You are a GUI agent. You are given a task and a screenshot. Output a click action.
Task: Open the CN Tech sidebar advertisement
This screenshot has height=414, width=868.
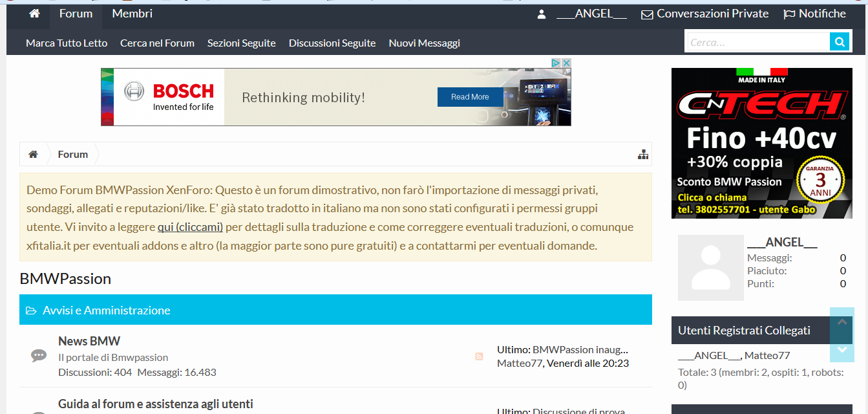click(762, 143)
